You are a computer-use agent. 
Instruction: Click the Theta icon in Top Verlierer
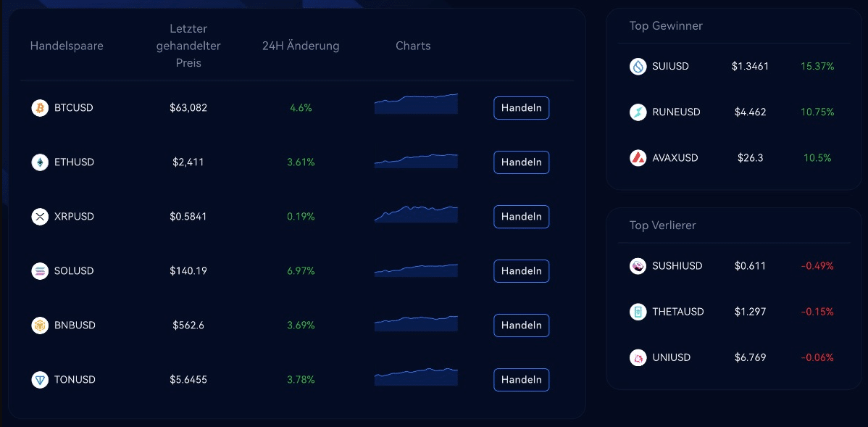click(x=638, y=312)
